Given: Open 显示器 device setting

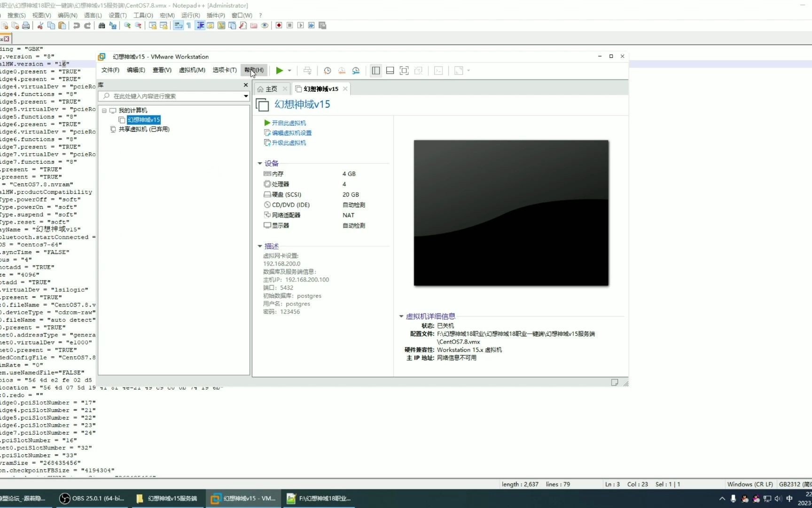Looking at the screenshot, I should [x=314, y=226].
